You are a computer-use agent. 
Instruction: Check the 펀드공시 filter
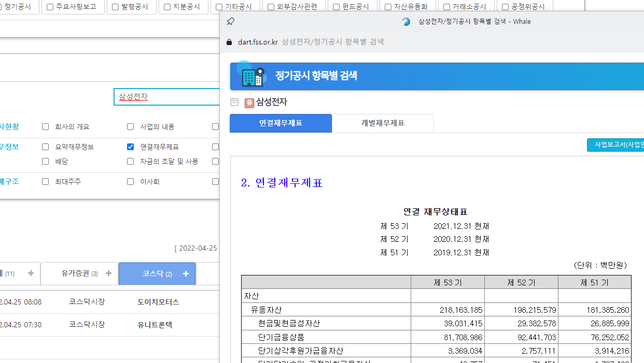[x=336, y=7]
